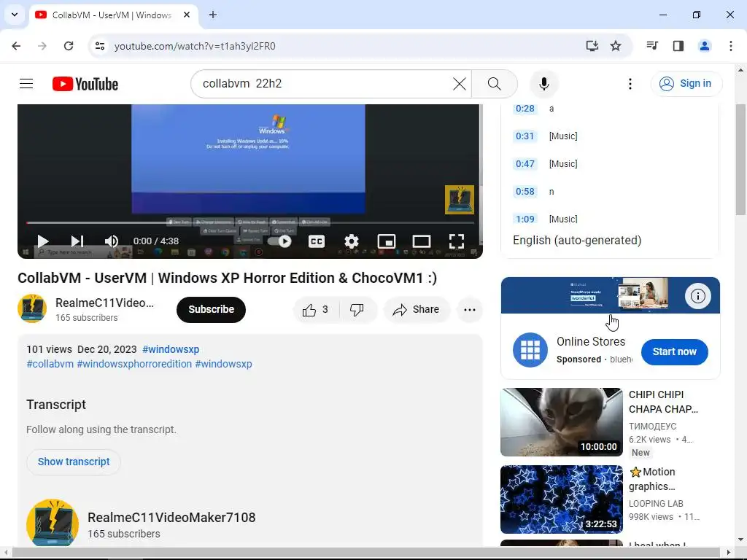Enter full screen mode
This screenshot has width=747, height=560.
(457, 241)
